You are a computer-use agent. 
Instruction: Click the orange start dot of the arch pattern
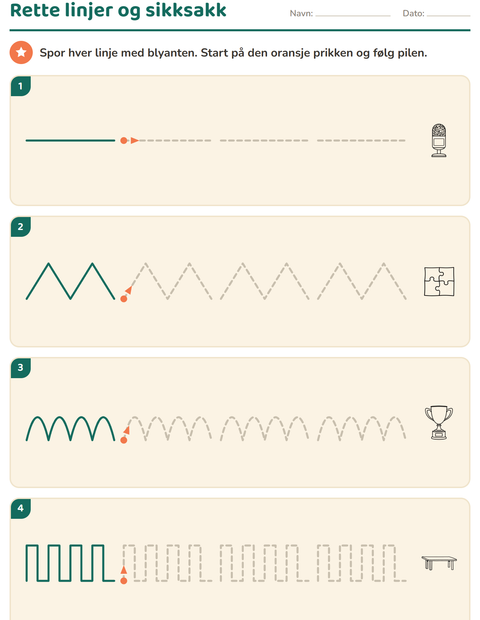pyautogui.click(x=124, y=440)
